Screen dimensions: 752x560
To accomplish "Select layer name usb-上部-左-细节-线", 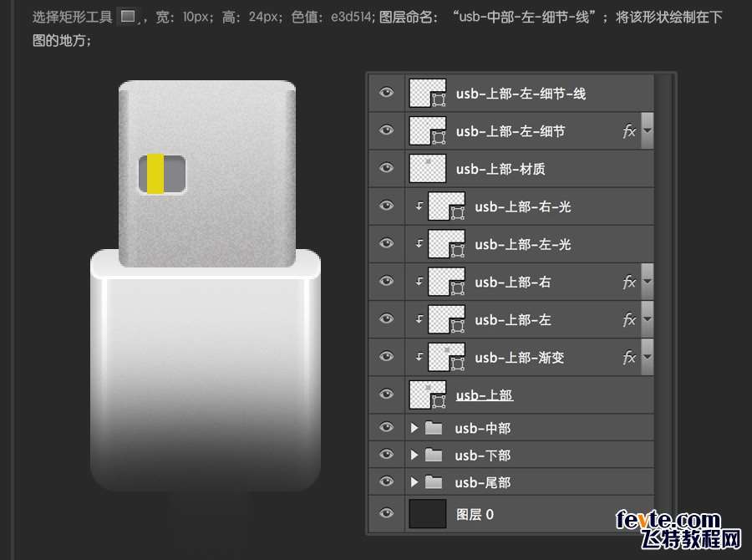I will pos(521,94).
